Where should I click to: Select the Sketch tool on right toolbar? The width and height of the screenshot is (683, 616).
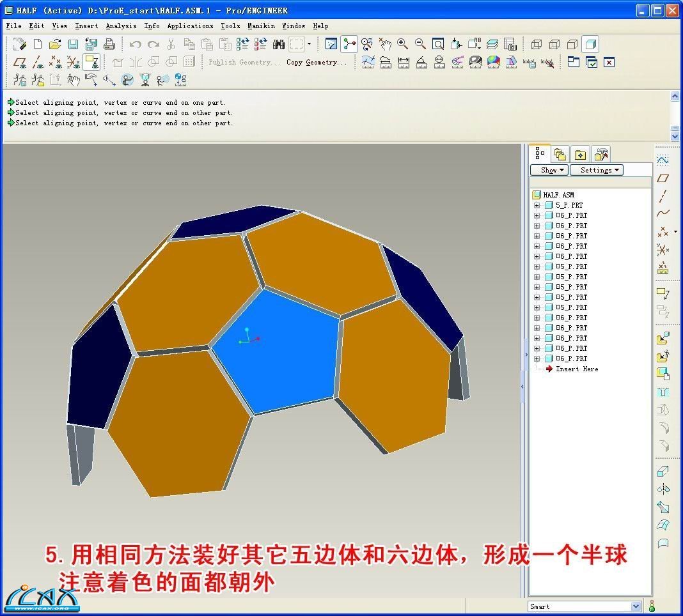click(663, 160)
